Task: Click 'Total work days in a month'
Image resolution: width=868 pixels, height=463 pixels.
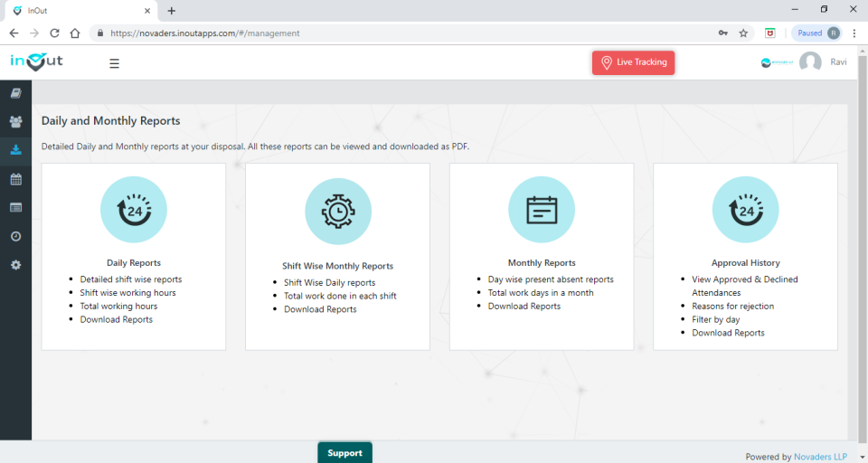Action: coord(541,293)
